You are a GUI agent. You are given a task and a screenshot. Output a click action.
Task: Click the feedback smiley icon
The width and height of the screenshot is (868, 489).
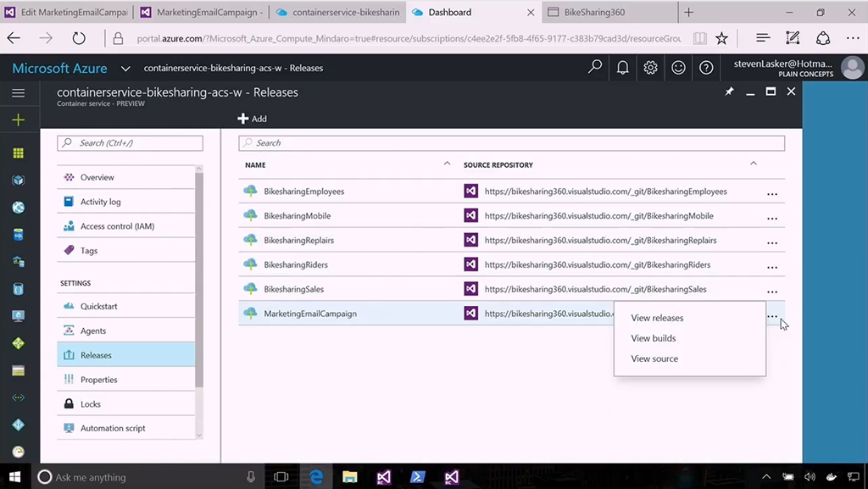(678, 68)
